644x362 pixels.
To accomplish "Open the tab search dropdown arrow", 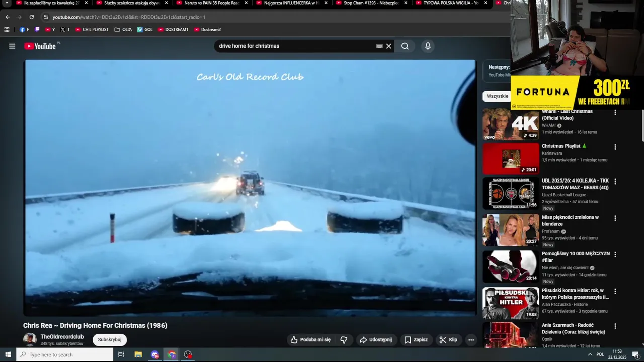I will click(7, 3).
